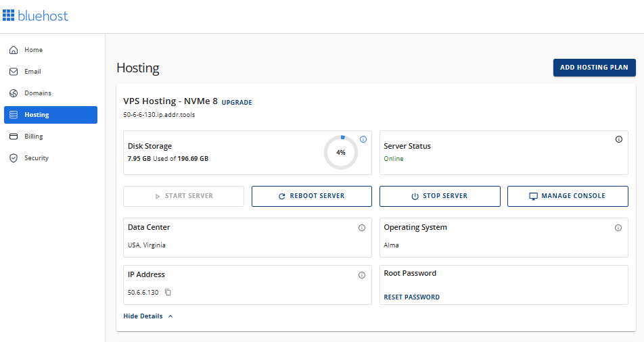Open the Data Center info icon
644x342 pixels.
pos(362,228)
